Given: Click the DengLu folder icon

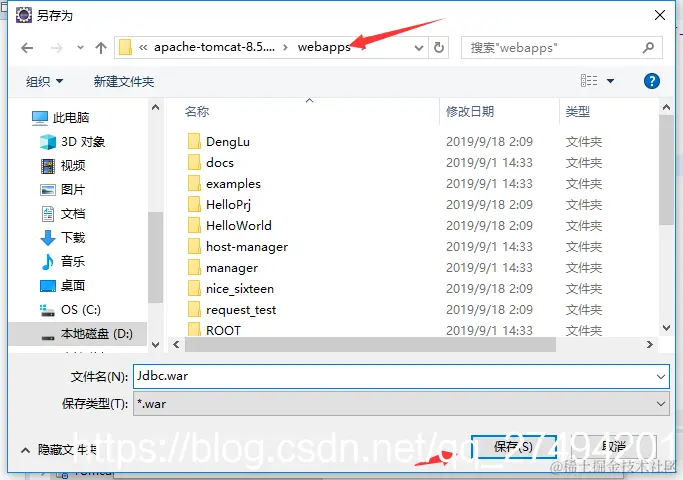Looking at the screenshot, I should click(x=194, y=141).
